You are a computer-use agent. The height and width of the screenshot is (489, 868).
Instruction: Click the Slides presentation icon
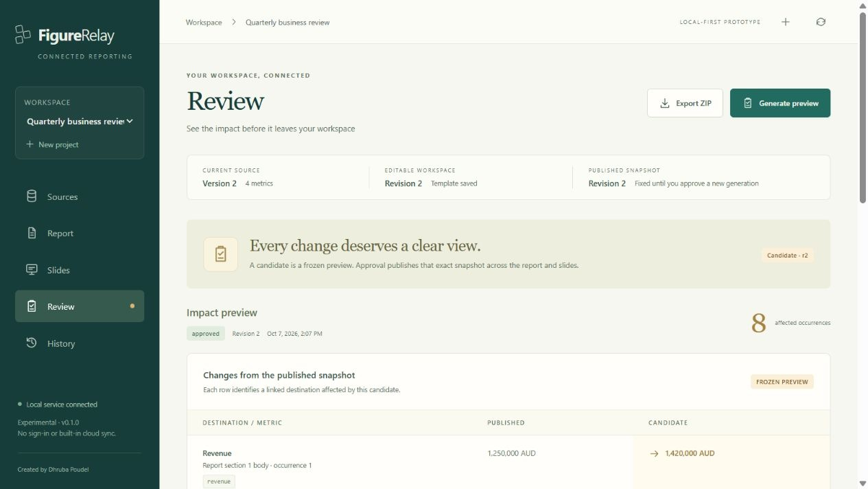click(32, 269)
